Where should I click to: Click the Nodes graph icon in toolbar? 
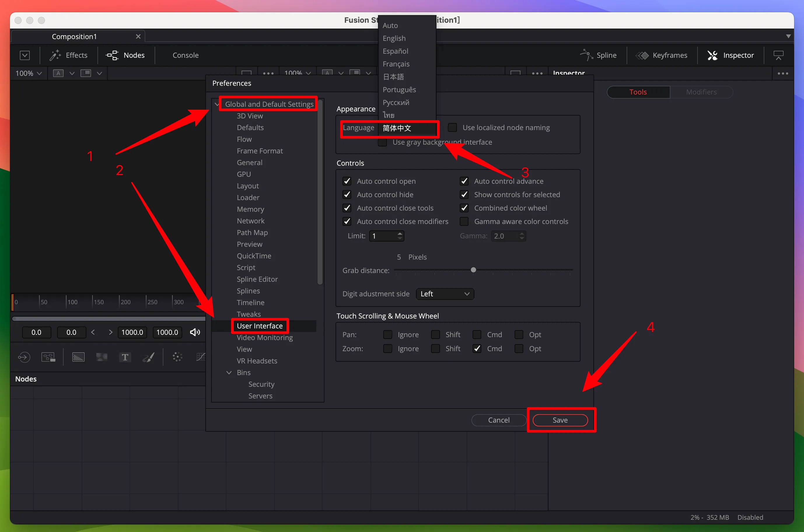coord(112,55)
